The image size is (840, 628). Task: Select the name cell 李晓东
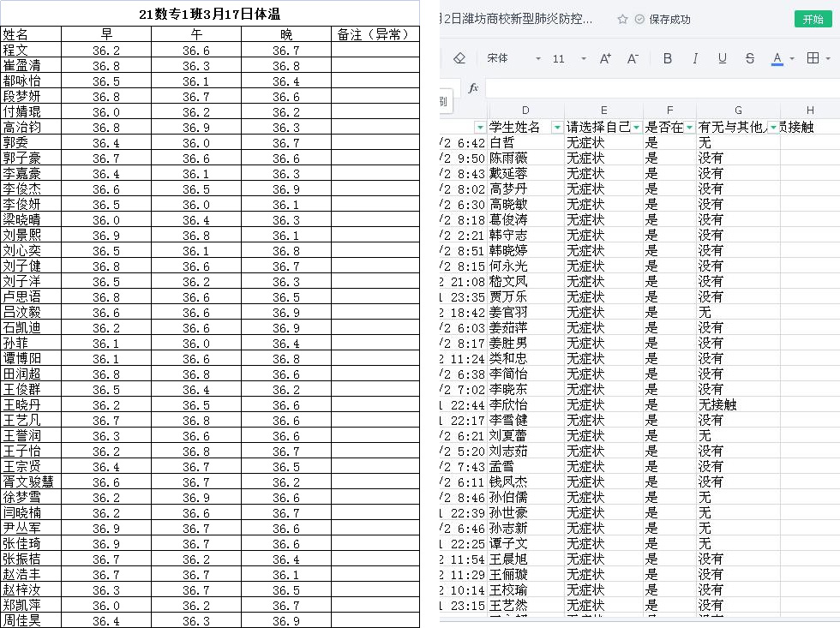[525, 389]
